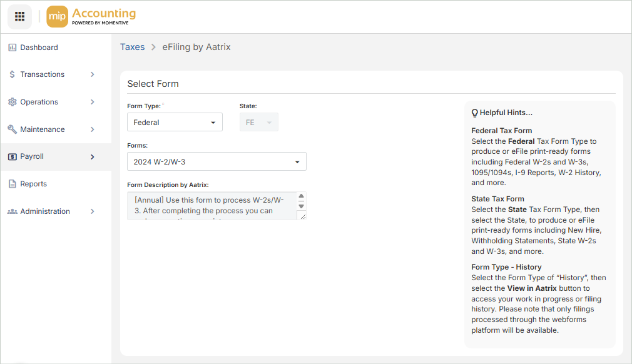Open the Forms dropdown showing 2024 W-2/W-3
The height and width of the screenshot is (364, 632).
pos(217,162)
